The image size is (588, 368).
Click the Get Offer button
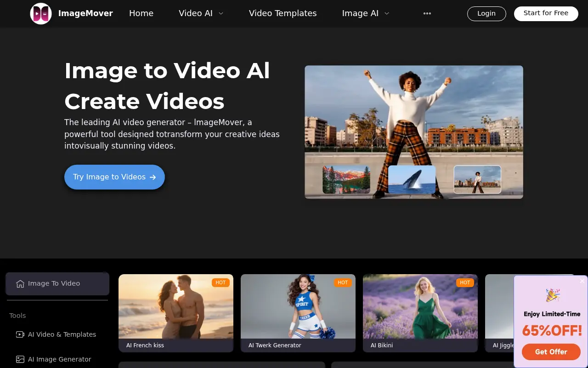(551, 352)
